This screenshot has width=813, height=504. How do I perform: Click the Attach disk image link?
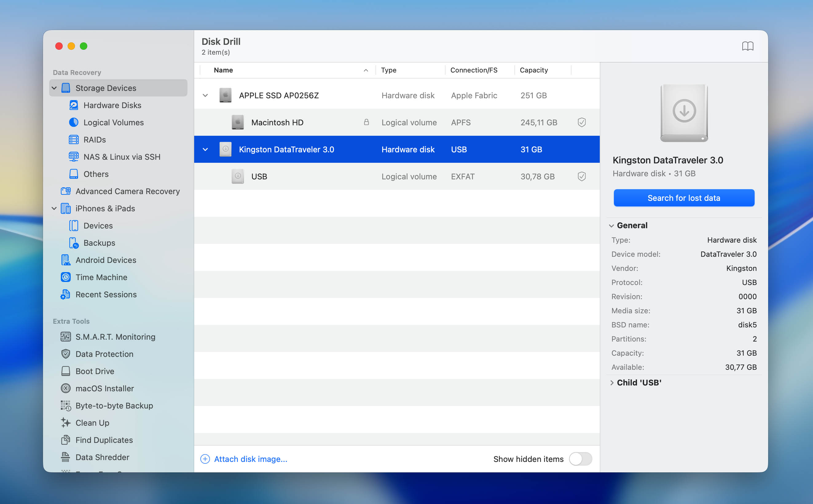(x=250, y=459)
